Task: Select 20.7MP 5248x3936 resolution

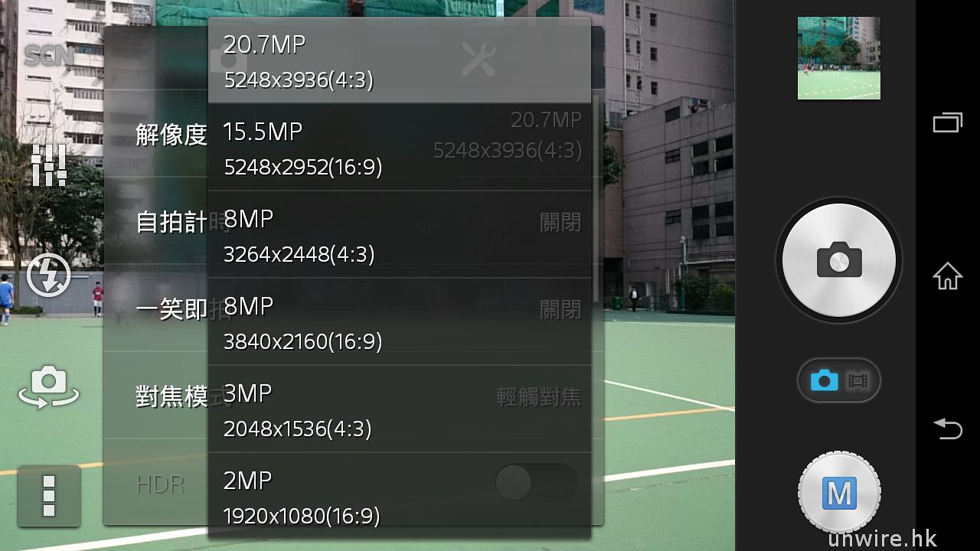Action: (x=400, y=60)
